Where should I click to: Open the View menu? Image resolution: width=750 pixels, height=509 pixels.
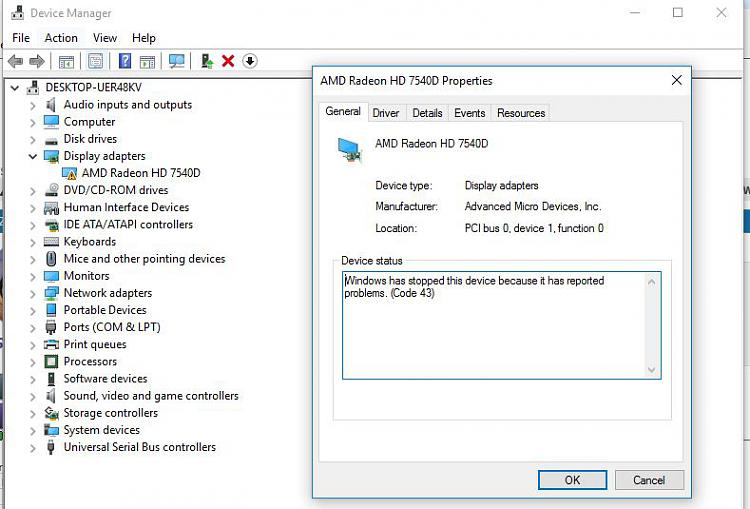pyautogui.click(x=105, y=38)
